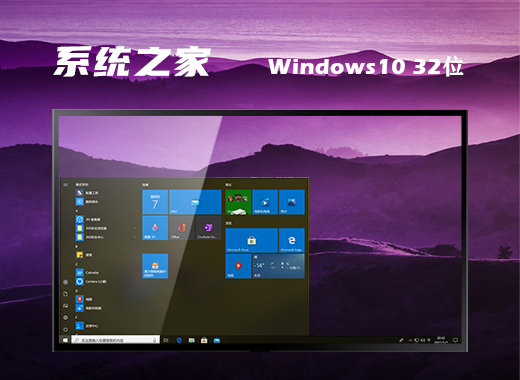Open Feedback Hub in the app list
Image resolution: width=520 pixels, height=380 pixels.
tap(87, 326)
